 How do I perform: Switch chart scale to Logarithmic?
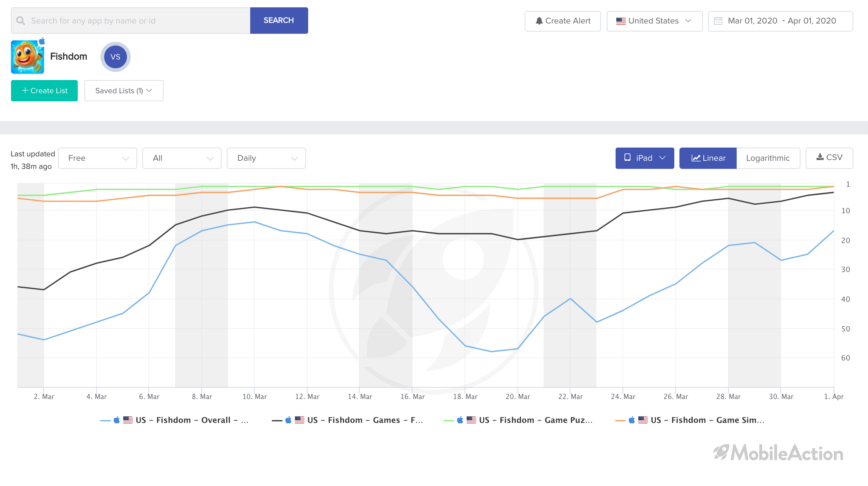(x=768, y=158)
